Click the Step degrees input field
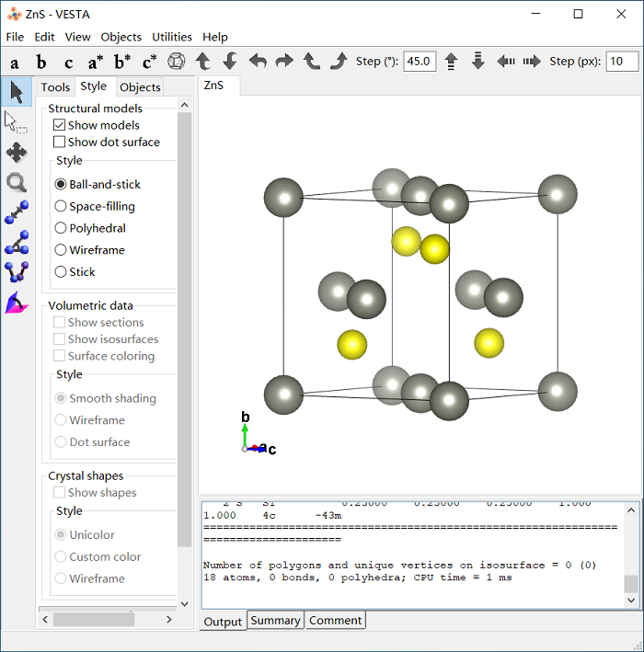 [x=420, y=62]
